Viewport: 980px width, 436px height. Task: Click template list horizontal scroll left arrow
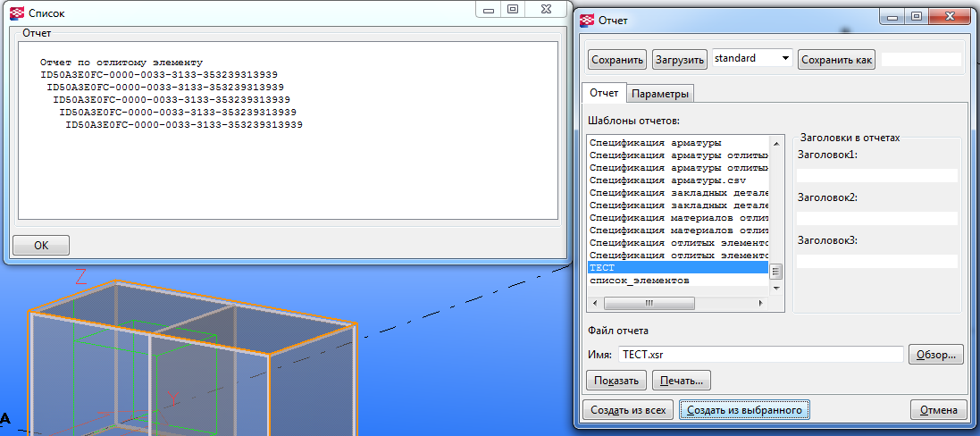coord(595,303)
